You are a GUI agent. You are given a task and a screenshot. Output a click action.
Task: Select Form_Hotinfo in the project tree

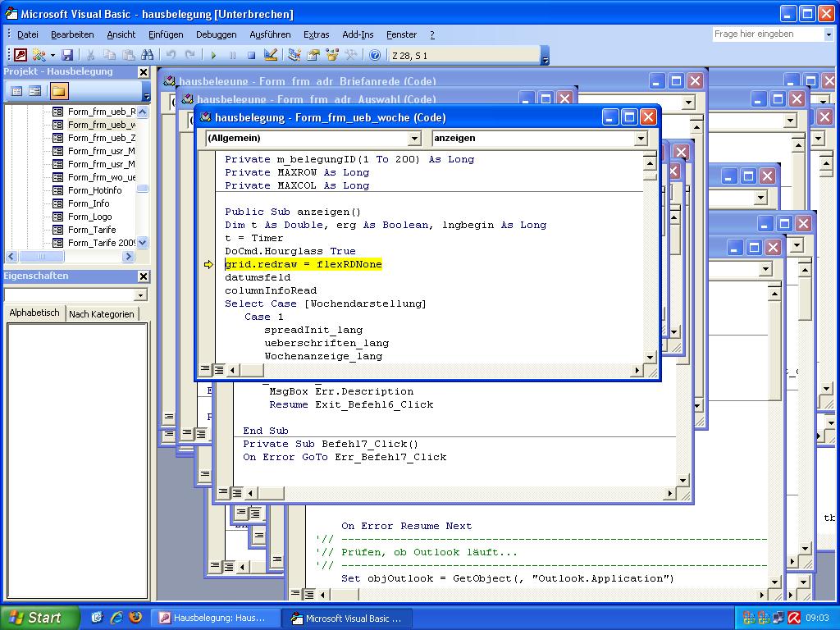coord(94,190)
